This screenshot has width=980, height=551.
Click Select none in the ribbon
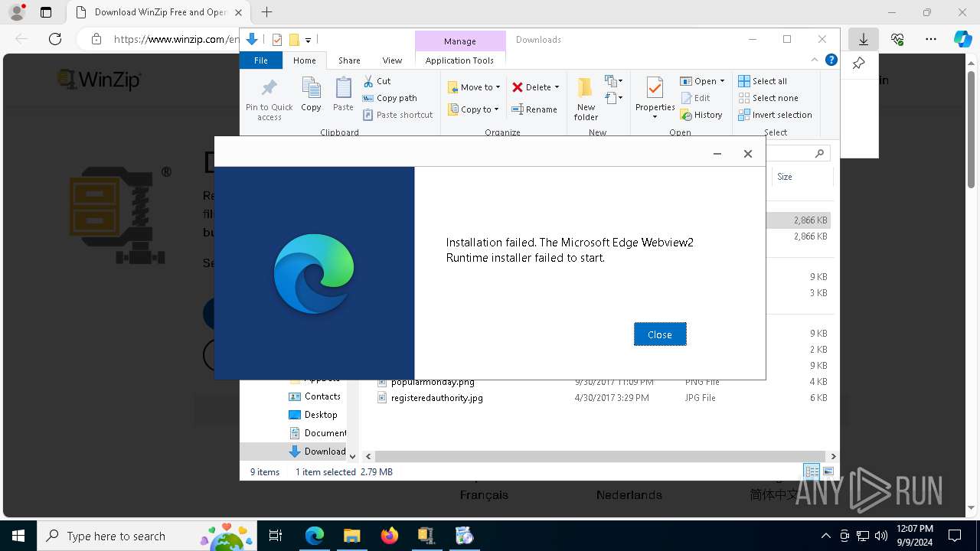point(768,98)
